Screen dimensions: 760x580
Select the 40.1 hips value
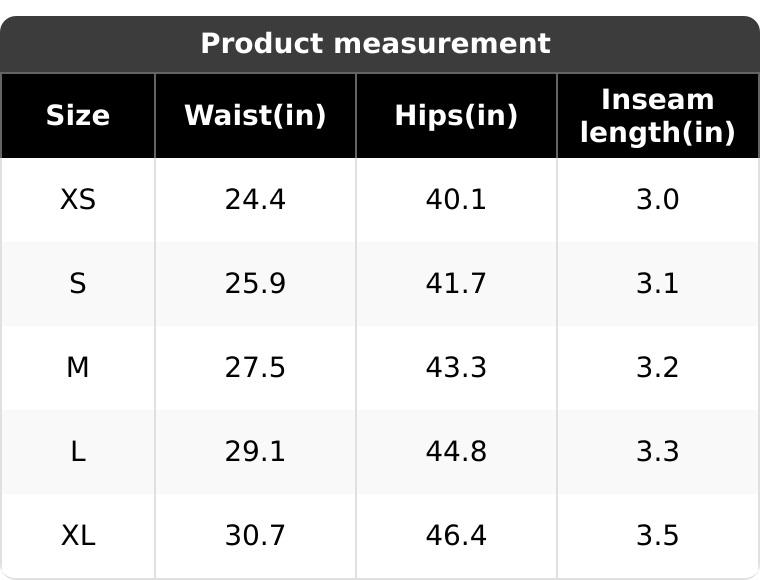click(456, 200)
